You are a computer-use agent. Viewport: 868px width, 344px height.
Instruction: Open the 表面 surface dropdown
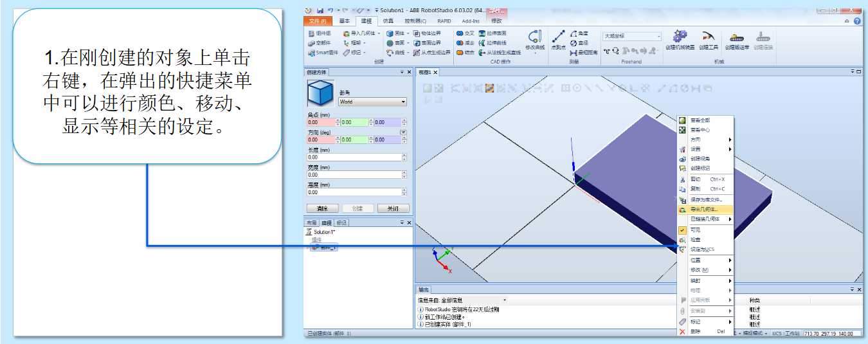398,43
